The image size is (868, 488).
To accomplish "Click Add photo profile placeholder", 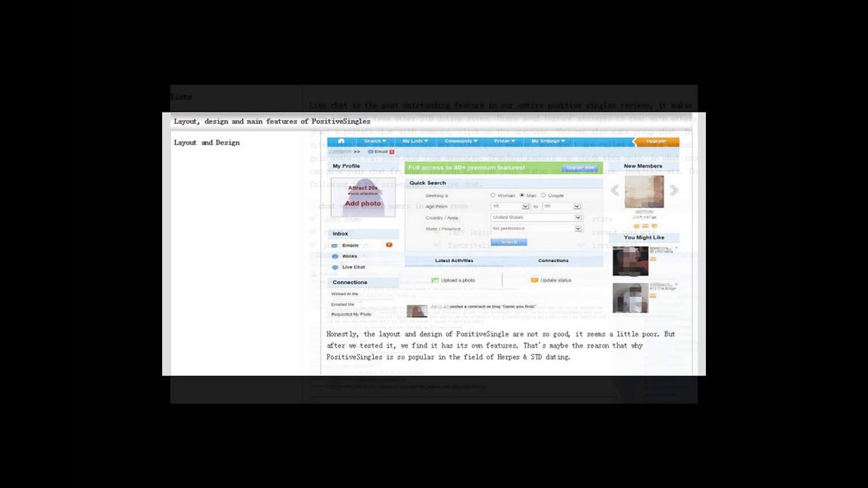I will (363, 197).
